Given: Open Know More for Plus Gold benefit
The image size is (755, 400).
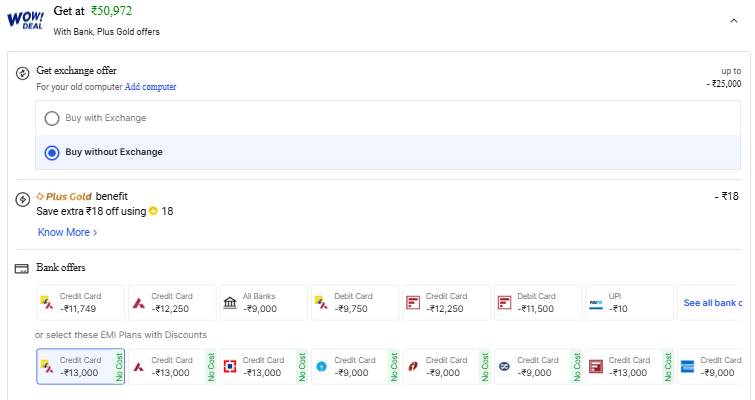Looking at the screenshot, I should [x=67, y=232].
